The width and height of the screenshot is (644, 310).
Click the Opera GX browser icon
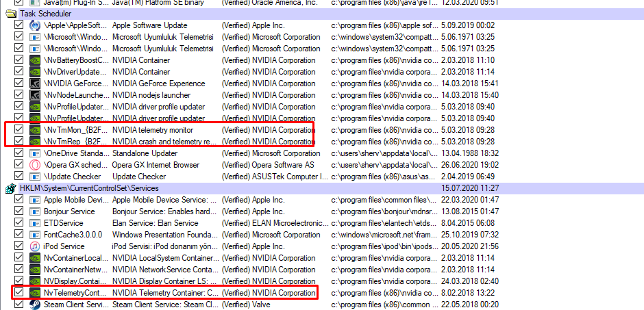(x=35, y=165)
